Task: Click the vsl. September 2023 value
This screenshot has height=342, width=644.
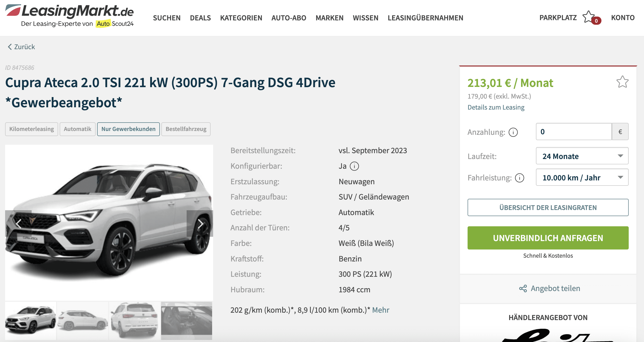Action: [x=373, y=151]
